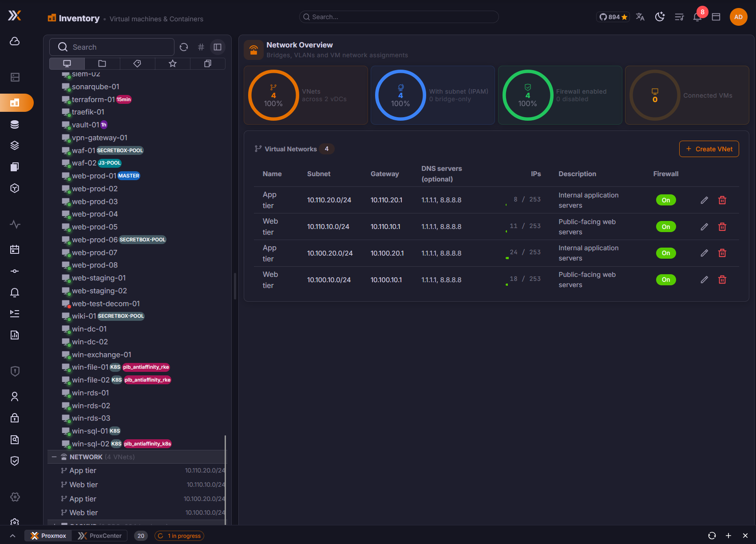Toggle the inventory side panel layout icon
This screenshot has height=544, width=756.
click(x=218, y=47)
